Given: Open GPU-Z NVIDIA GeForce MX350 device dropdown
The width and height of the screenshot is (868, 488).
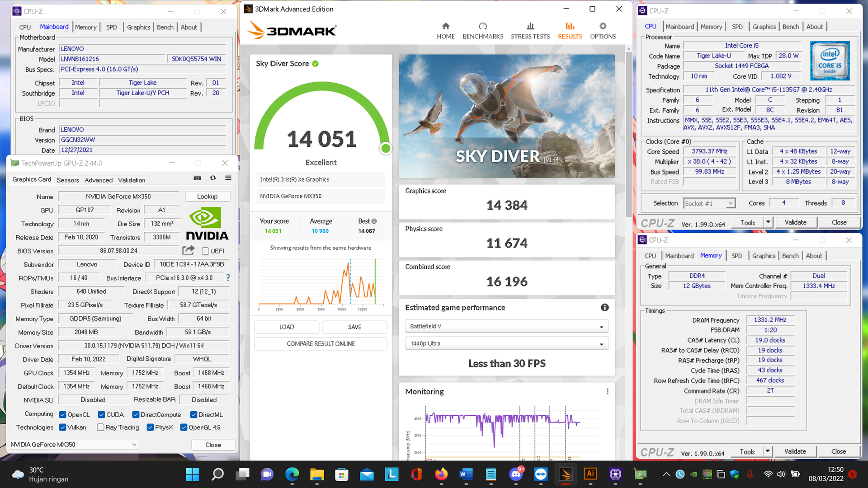Looking at the screenshot, I should 74,444.
